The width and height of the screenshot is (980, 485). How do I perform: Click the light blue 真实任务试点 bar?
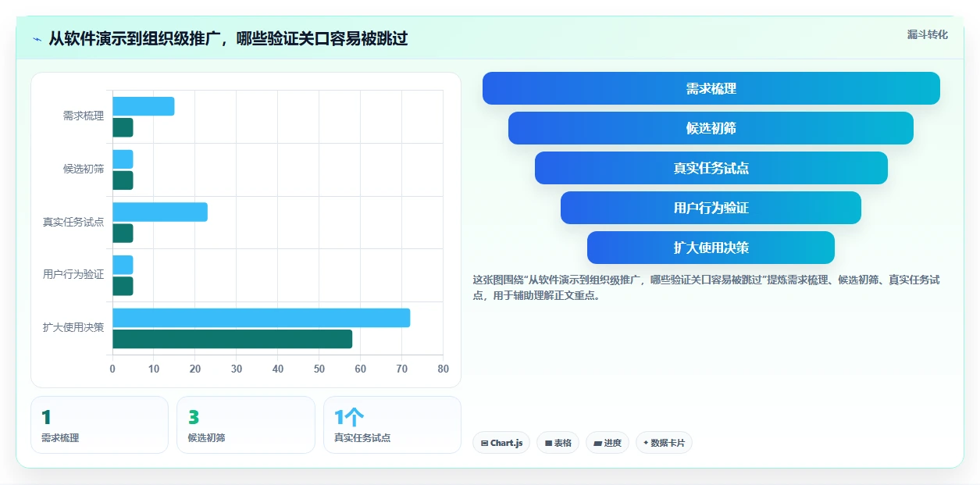[160, 212]
